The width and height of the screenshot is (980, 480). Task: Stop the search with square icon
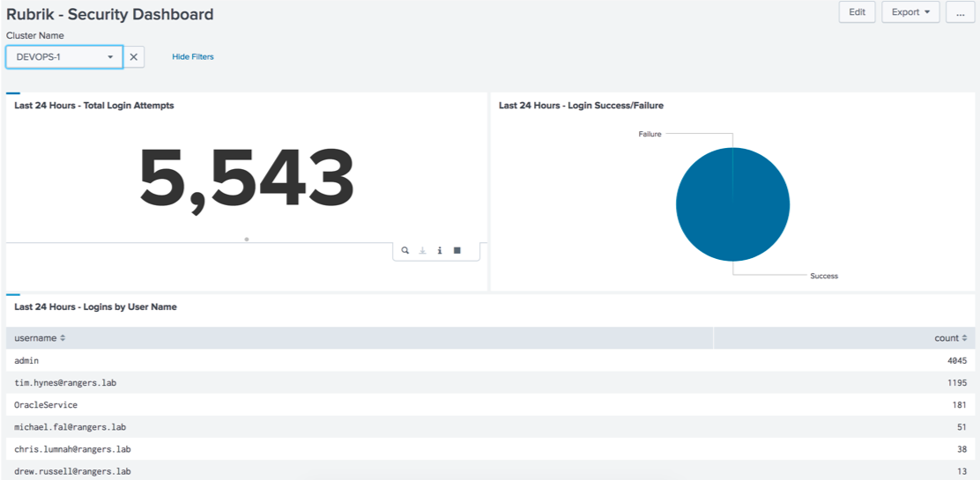[x=457, y=250]
